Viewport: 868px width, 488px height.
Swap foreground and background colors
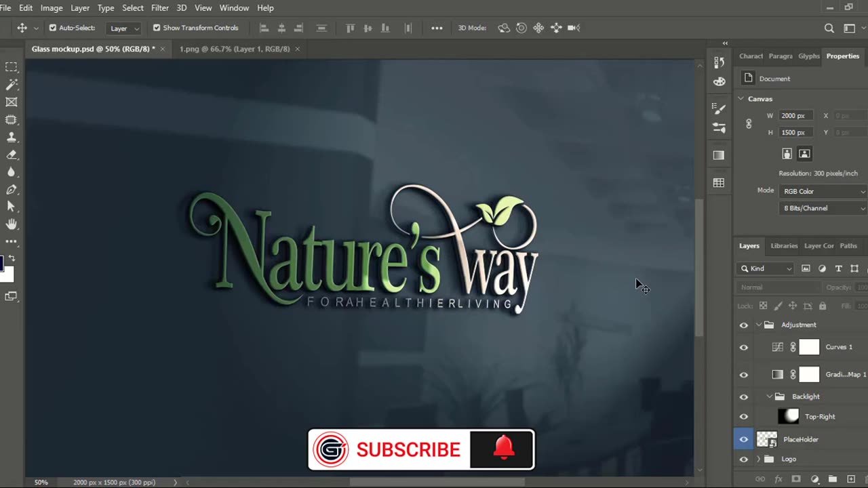pos(12,258)
